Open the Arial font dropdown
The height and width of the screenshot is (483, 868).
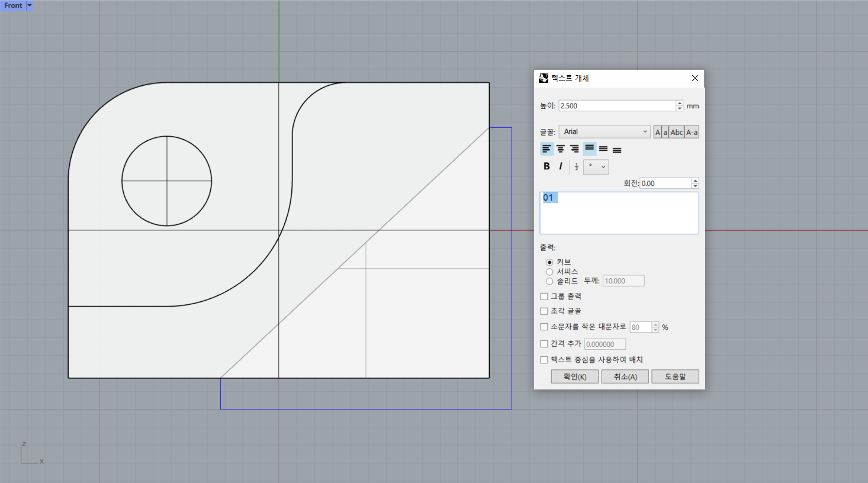605,132
